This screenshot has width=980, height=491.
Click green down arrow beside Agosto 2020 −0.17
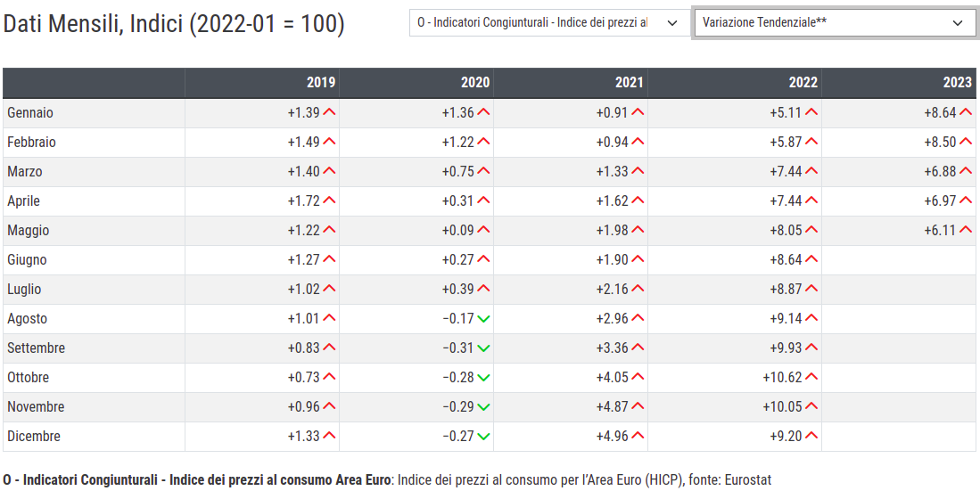(x=483, y=319)
